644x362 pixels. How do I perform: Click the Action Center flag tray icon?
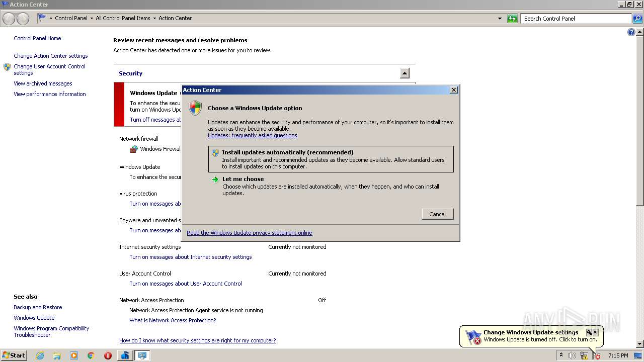[x=596, y=355]
